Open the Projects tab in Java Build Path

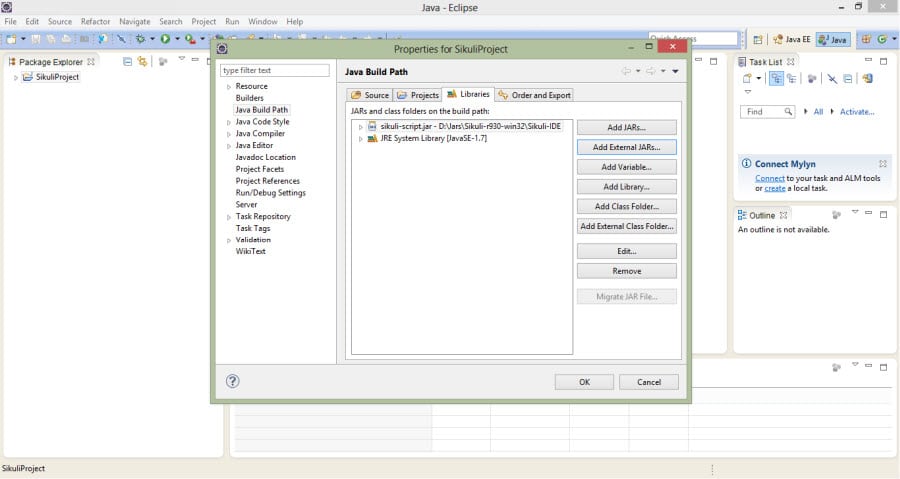pos(418,95)
